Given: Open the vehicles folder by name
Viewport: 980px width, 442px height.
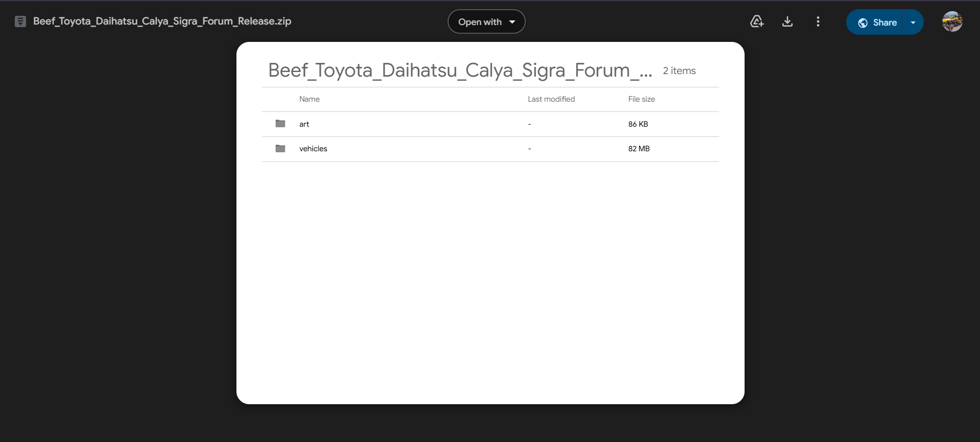Looking at the screenshot, I should (x=313, y=149).
